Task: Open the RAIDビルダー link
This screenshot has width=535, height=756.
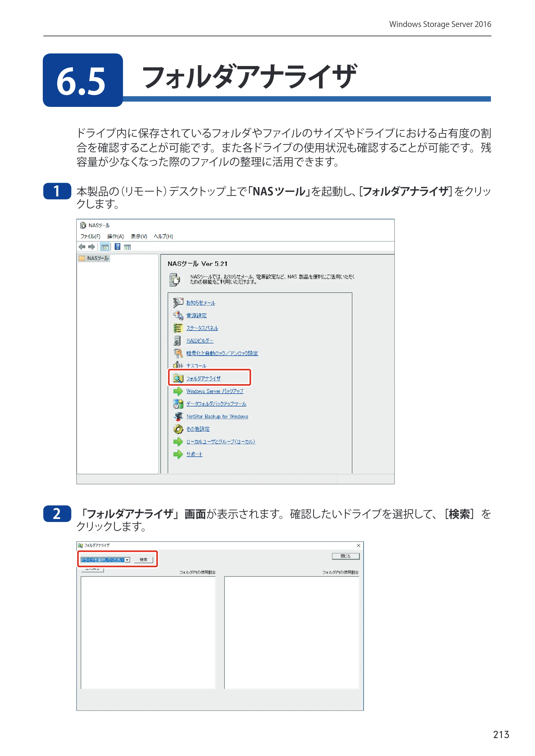Action: pos(200,340)
